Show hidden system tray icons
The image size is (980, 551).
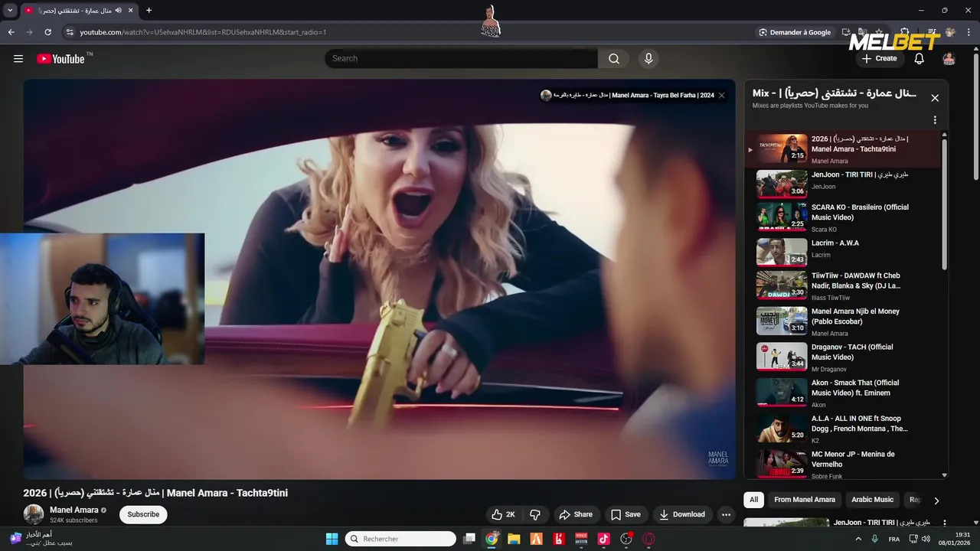coord(857,539)
